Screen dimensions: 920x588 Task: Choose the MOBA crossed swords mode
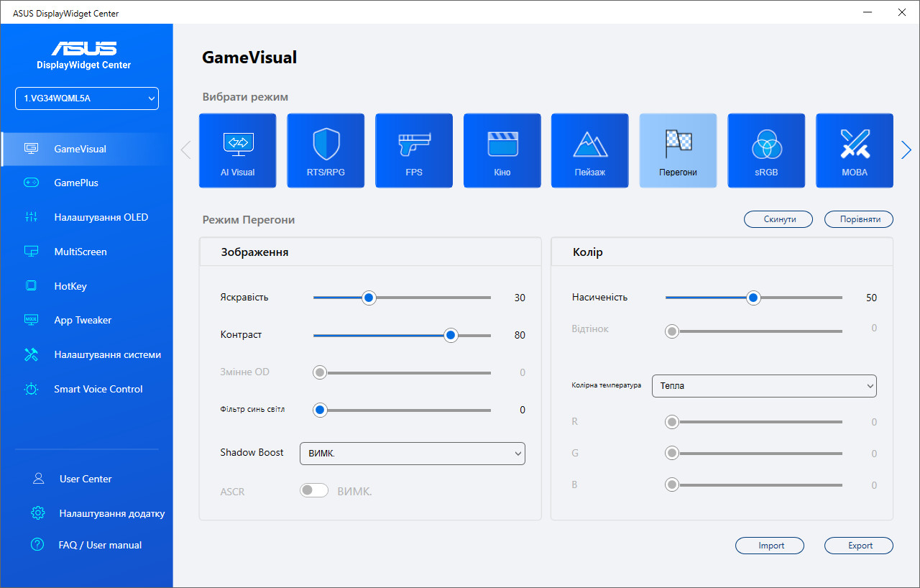pos(855,150)
